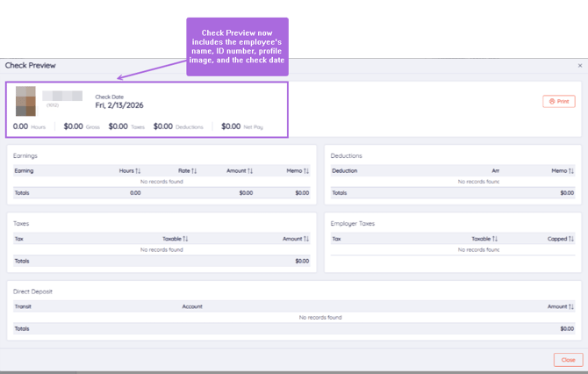Click the employee profile image
The width and height of the screenshot is (588, 374).
point(25,101)
